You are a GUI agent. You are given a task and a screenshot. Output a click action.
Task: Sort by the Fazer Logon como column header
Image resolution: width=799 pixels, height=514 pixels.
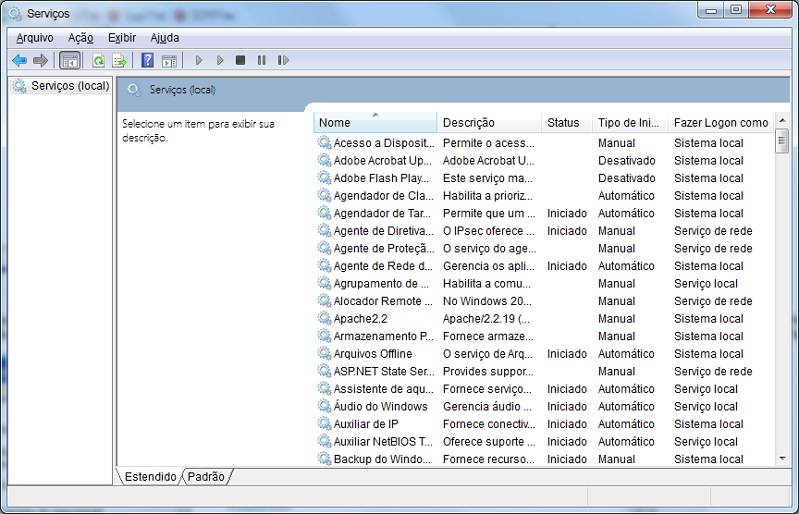click(721, 122)
